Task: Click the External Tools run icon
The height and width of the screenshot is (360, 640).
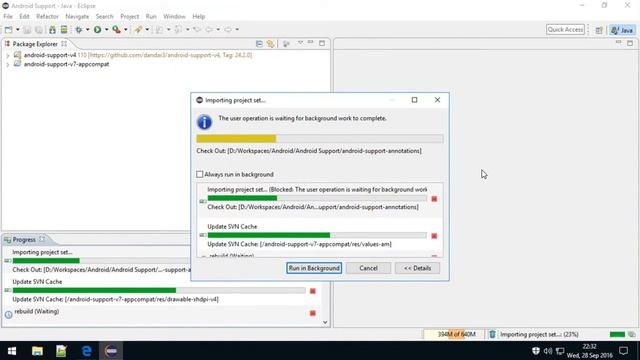Action: 116,29
